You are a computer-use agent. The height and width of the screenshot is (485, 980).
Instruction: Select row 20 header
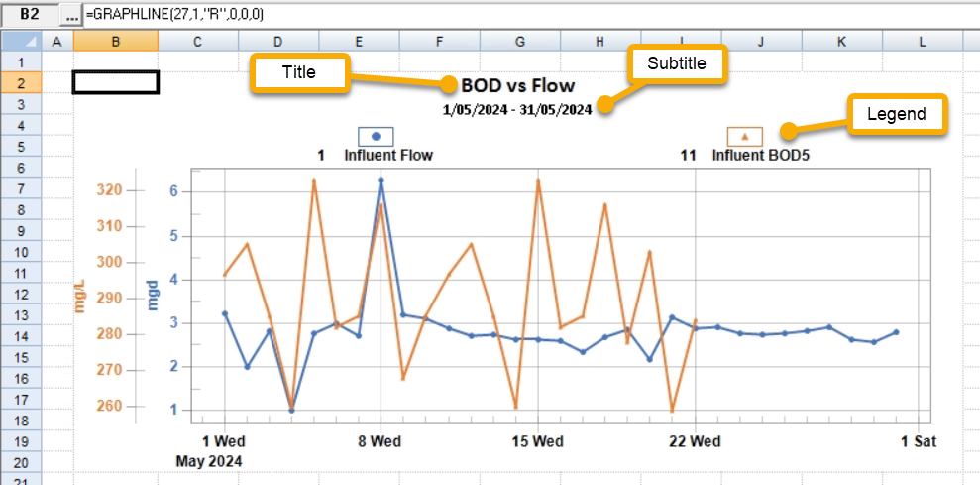point(20,461)
